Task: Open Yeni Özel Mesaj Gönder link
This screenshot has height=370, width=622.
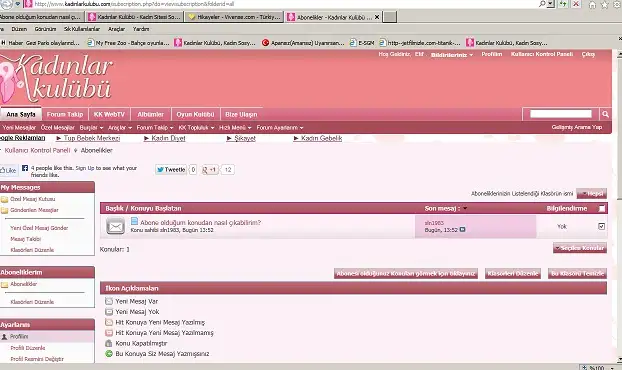Action: pos(39,228)
